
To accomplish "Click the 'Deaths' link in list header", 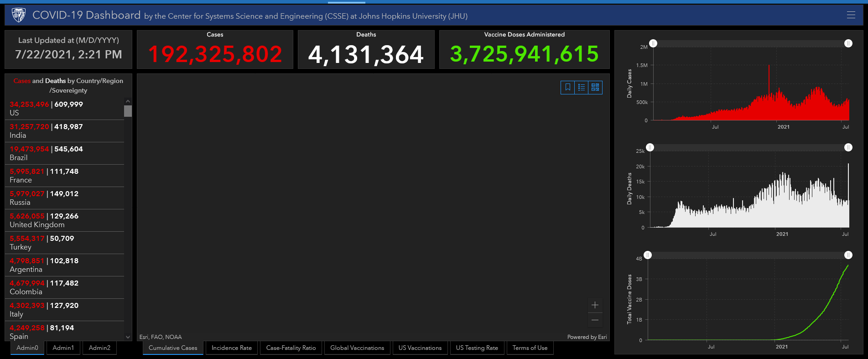I will point(55,81).
